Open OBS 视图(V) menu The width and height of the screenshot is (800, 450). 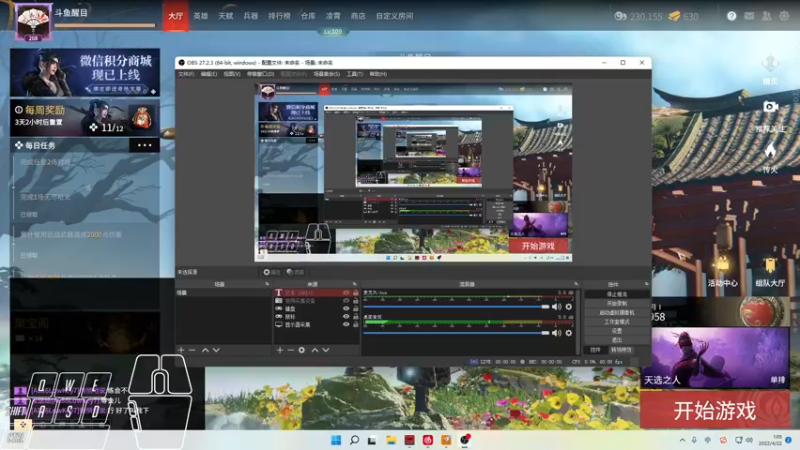click(x=232, y=74)
